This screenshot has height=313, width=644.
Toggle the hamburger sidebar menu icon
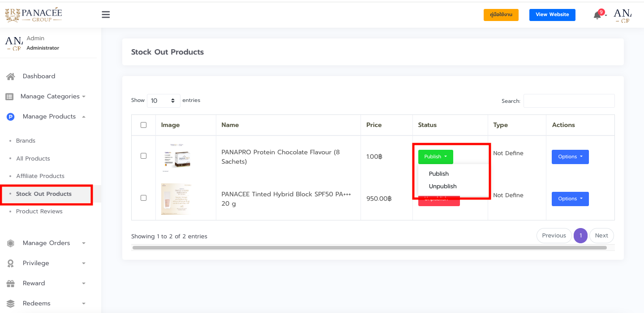(106, 15)
